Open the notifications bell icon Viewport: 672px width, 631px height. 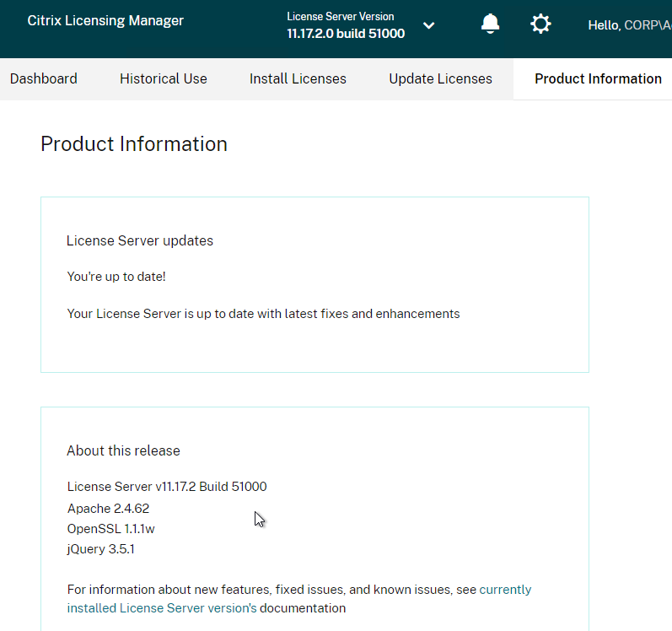[490, 24]
